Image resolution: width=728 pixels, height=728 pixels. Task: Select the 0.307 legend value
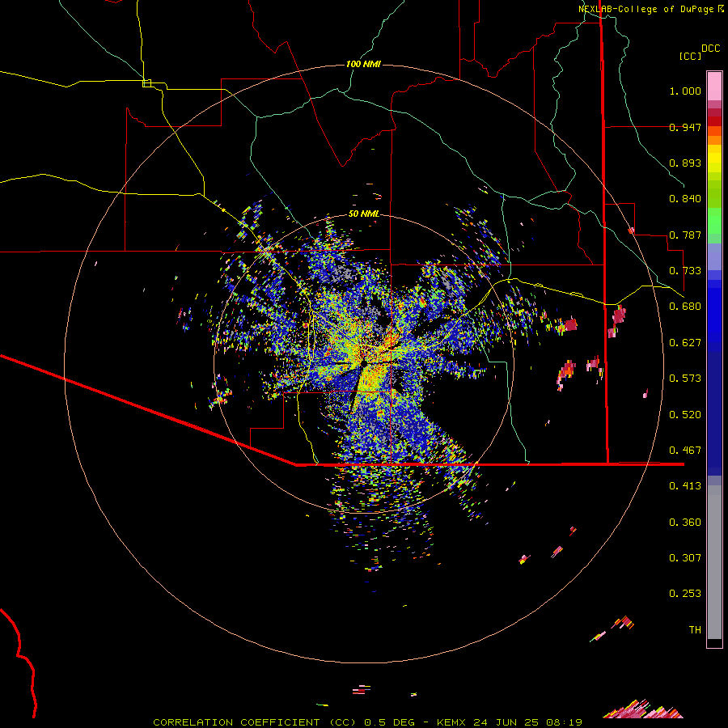685,557
